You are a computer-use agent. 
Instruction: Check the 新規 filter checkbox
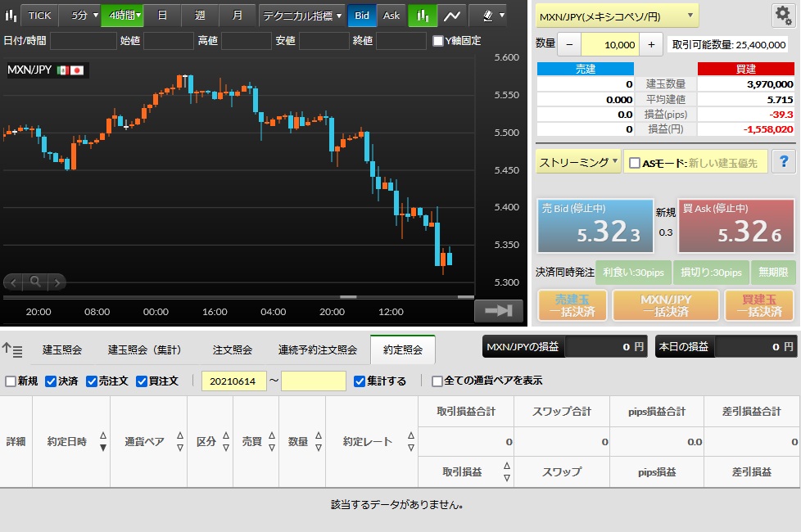pos(10,381)
